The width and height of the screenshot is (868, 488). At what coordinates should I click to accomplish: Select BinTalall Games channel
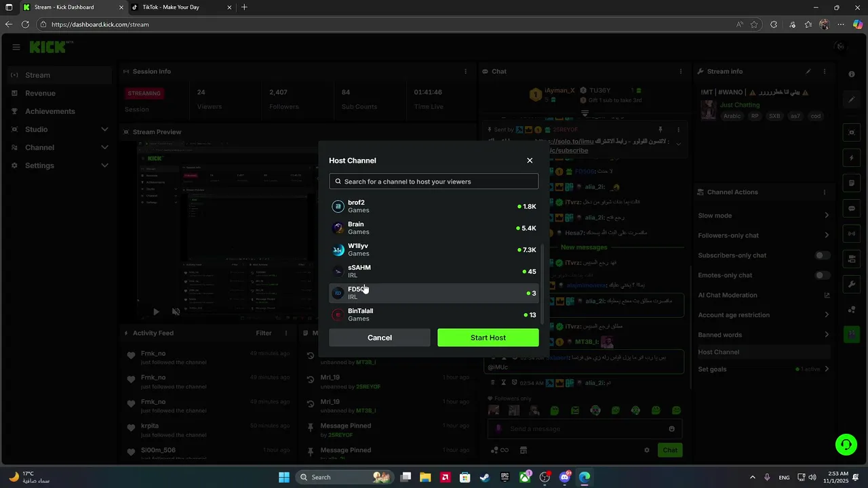434,314
